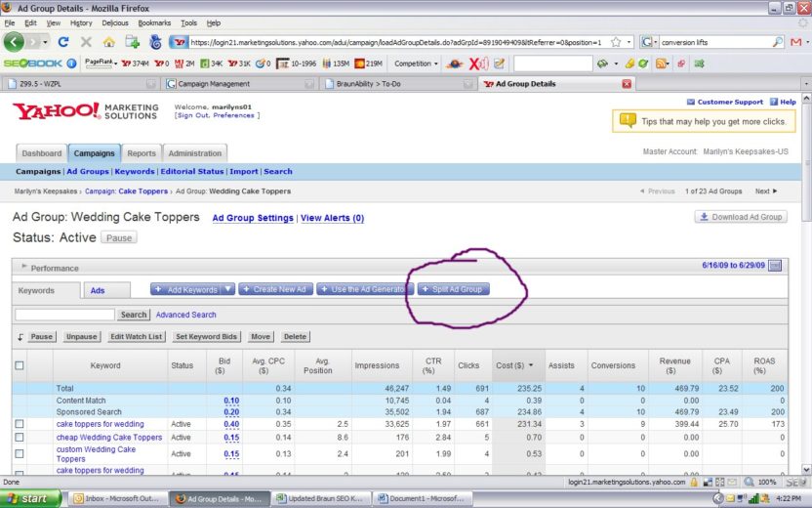Image resolution: width=812 pixels, height=508 pixels.
Task: Click the stop loading X icon
Action: [86, 42]
